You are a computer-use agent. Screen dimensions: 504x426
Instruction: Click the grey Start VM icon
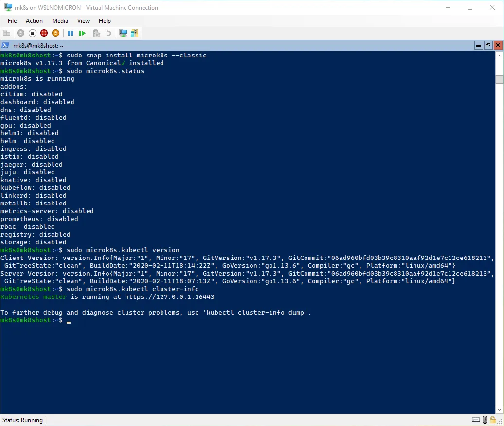(x=20, y=33)
